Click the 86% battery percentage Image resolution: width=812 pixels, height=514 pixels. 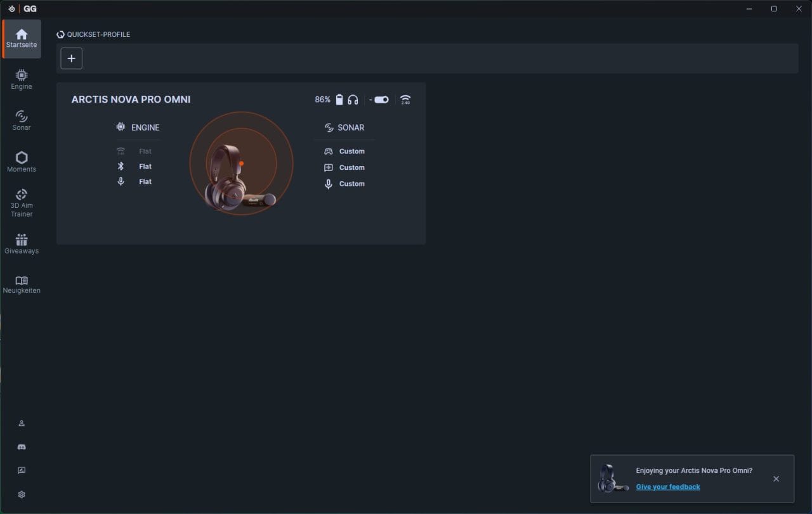point(322,100)
